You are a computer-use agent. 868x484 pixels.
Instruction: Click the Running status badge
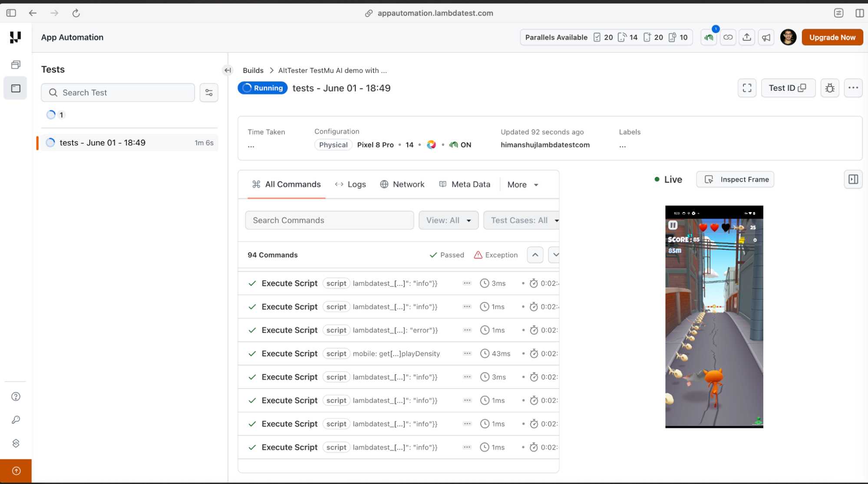[x=263, y=88]
